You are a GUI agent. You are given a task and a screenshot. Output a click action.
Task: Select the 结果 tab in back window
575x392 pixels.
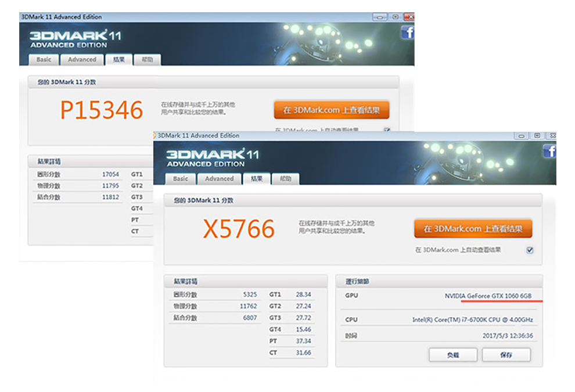pyautogui.click(x=119, y=59)
